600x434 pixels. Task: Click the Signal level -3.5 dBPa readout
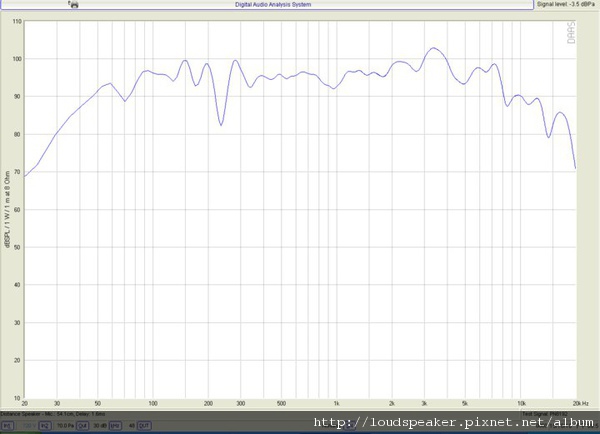566,4
